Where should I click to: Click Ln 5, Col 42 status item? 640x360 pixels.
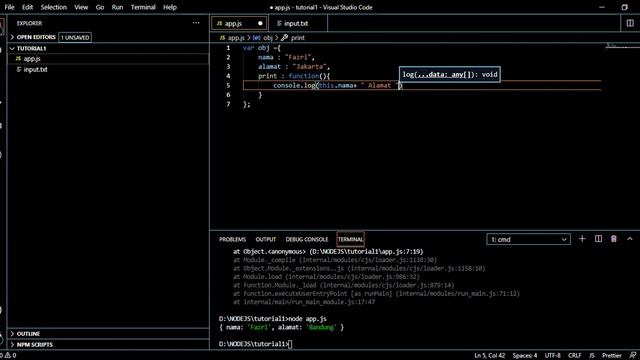(x=489, y=355)
